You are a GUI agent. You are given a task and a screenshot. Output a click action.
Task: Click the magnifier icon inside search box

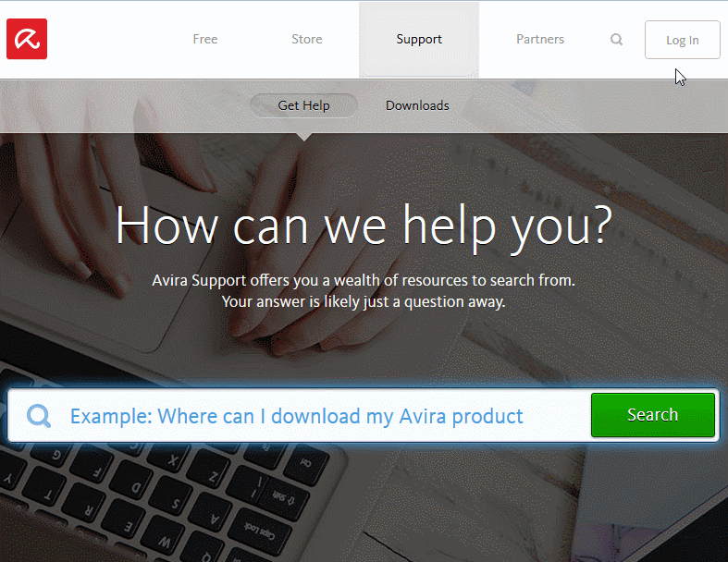tap(39, 416)
